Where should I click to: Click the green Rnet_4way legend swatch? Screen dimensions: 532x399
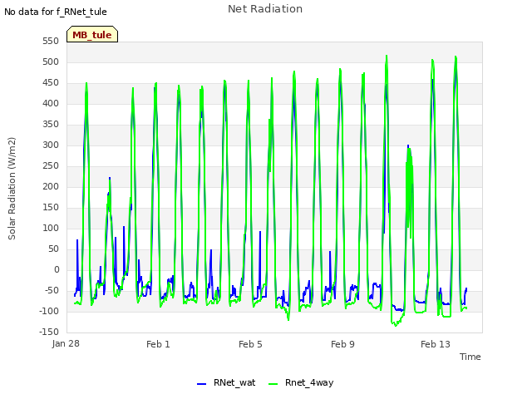pos(273,384)
